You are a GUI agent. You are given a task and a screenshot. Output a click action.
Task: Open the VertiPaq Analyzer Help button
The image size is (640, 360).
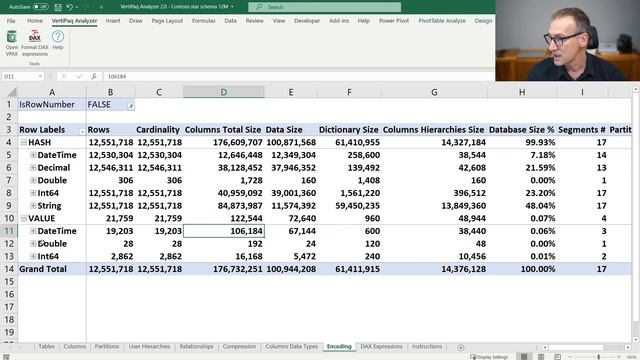coord(58,40)
